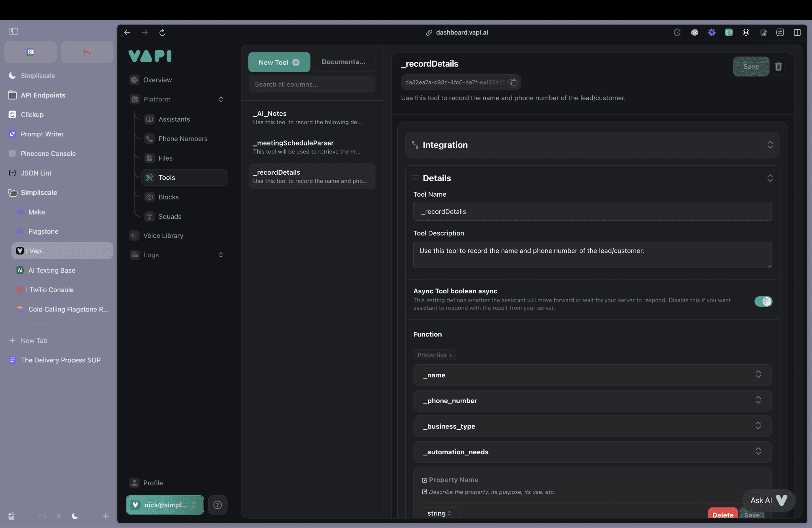
Task: Click the cloud icon in the bottom bar
Action: point(42,516)
